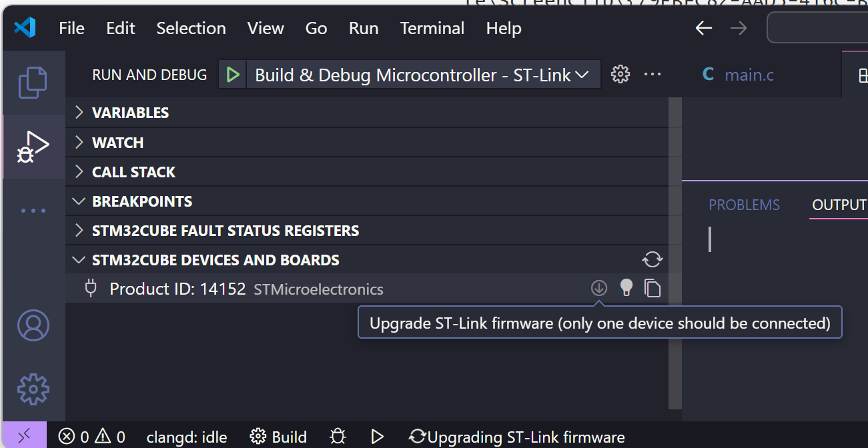Screen dimensions: 868x448
Task: Open the Terminal menu
Action: (x=432, y=28)
